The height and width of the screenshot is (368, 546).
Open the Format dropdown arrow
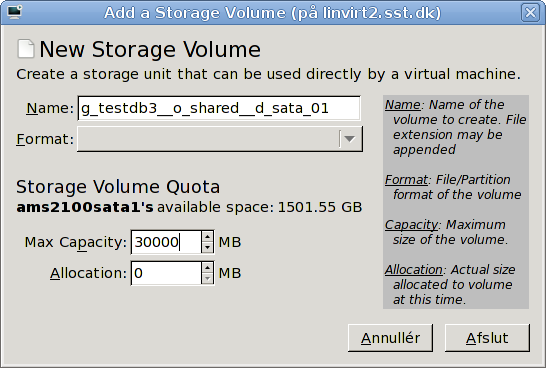pyautogui.click(x=350, y=139)
